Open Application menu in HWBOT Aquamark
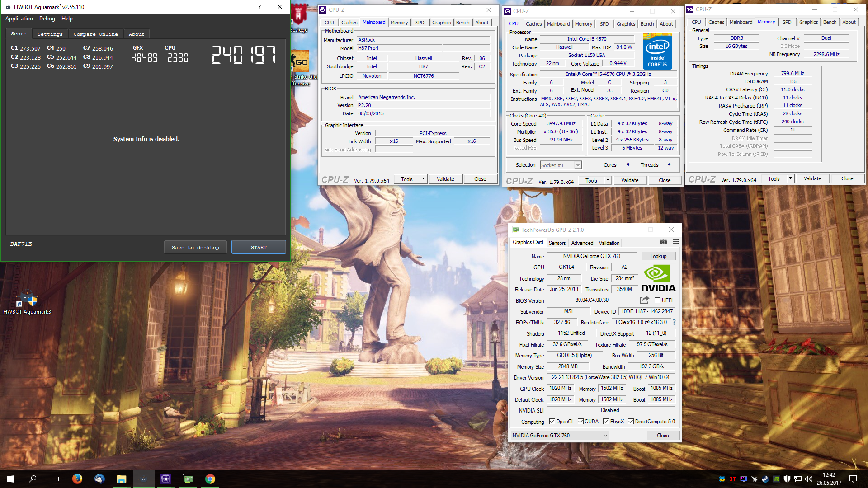The width and height of the screenshot is (868, 488). click(19, 19)
